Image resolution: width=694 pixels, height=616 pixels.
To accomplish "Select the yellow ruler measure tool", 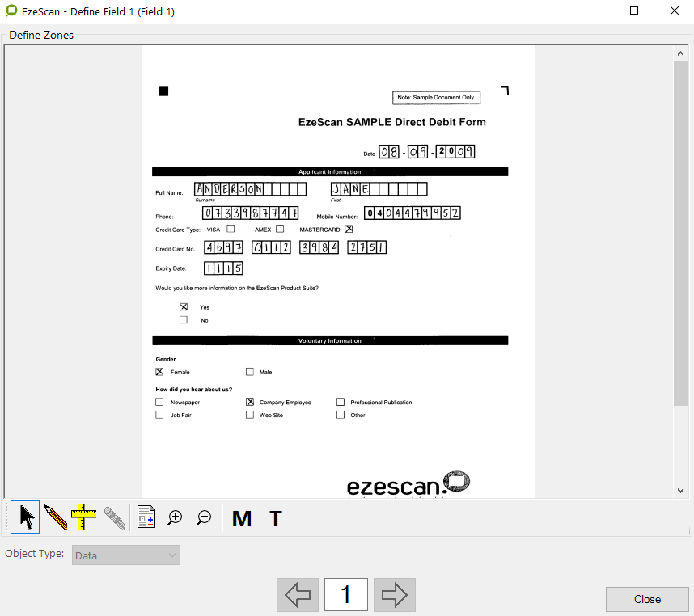I will [83, 517].
